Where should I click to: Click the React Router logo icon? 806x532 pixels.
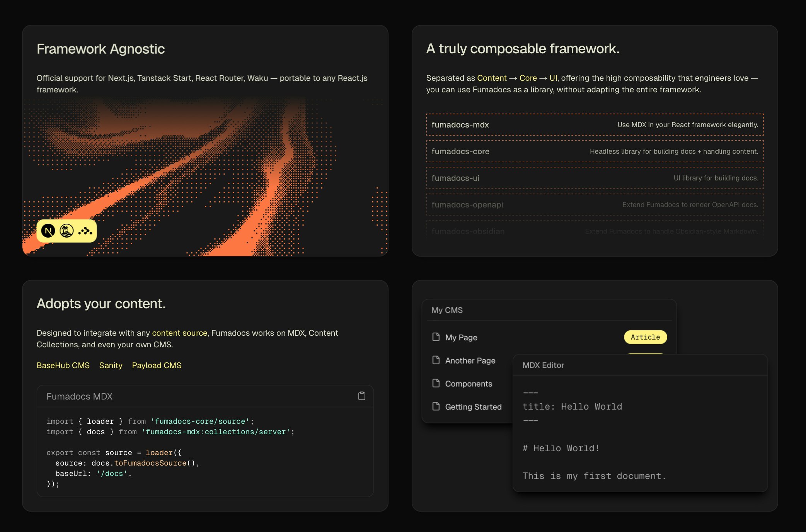85,230
